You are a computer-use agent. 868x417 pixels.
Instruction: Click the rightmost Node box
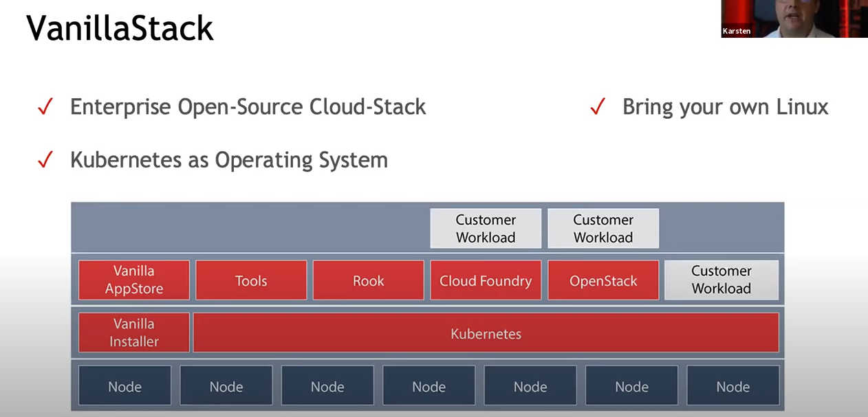click(733, 386)
